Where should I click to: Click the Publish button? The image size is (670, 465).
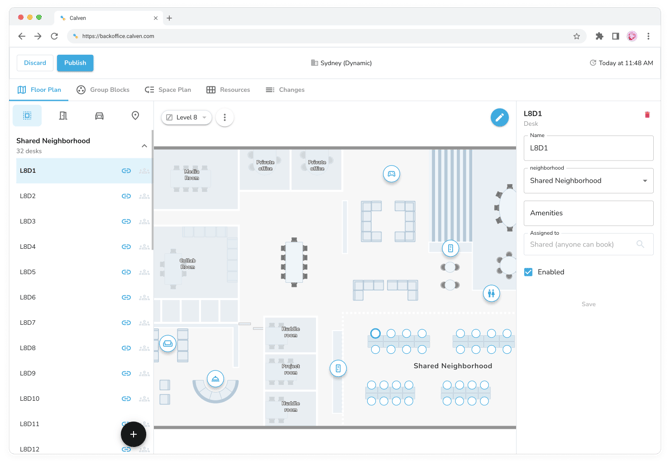point(75,63)
